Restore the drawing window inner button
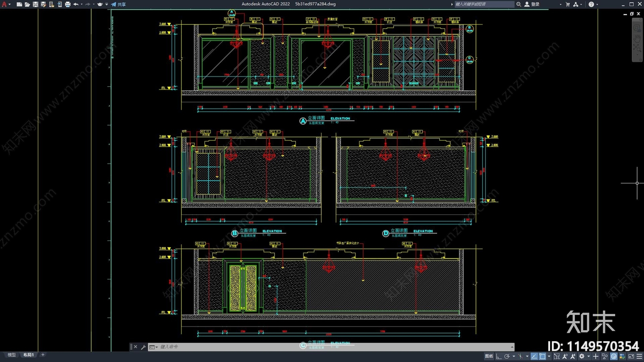 pyautogui.click(x=632, y=14)
